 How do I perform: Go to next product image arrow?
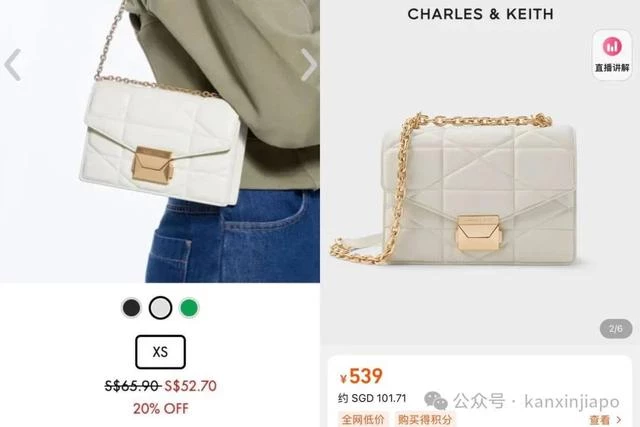pyautogui.click(x=309, y=64)
